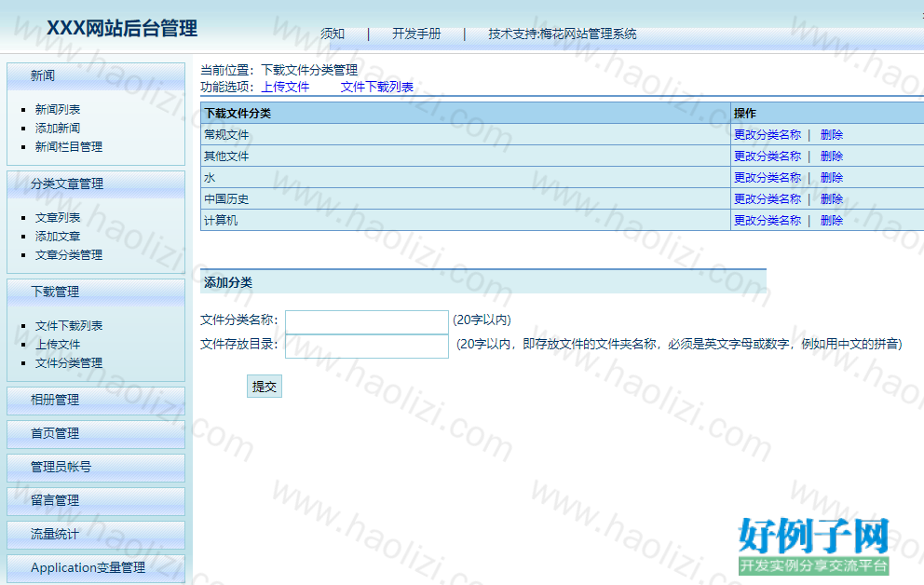Click 技术支持:梅花网站管理系统 link
This screenshot has height=585, width=924.
coord(563,34)
